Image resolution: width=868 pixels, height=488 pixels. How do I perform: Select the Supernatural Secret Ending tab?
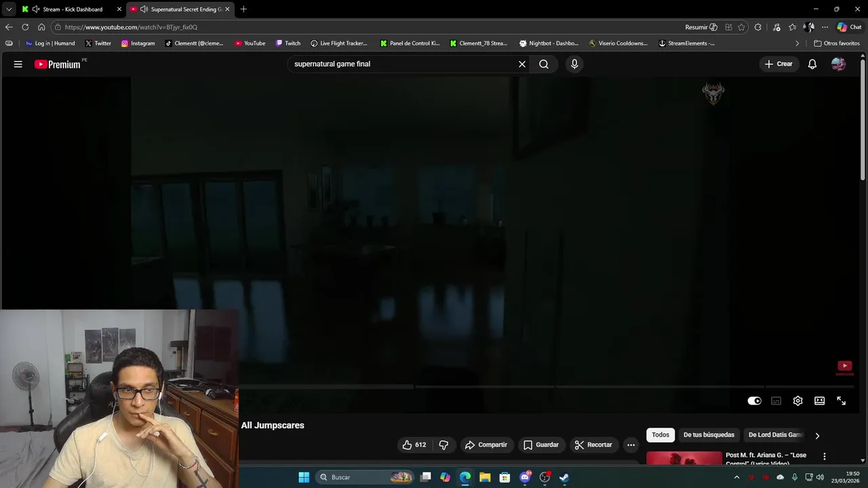[179, 9]
